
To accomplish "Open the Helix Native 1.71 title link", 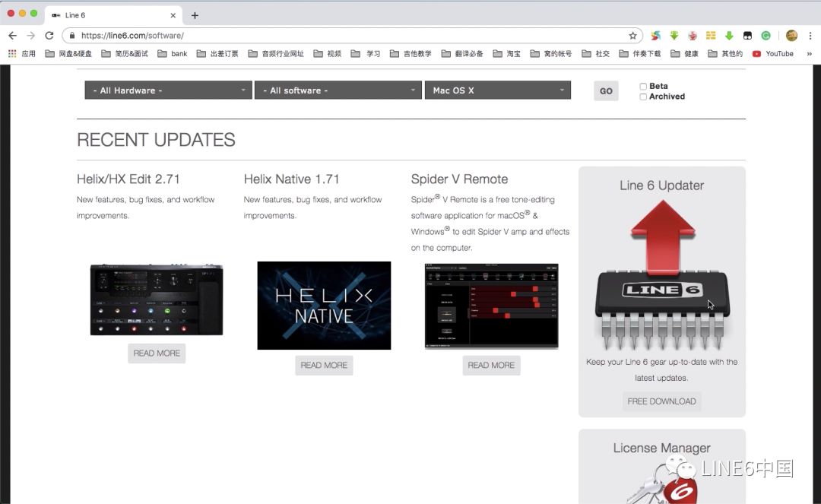I will pos(292,179).
